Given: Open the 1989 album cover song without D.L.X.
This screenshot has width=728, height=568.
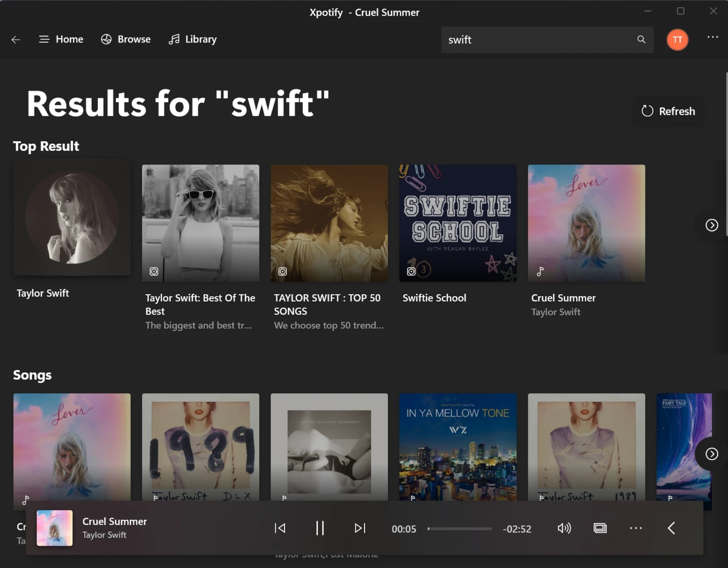Looking at the screenshot, I should 587,447.
